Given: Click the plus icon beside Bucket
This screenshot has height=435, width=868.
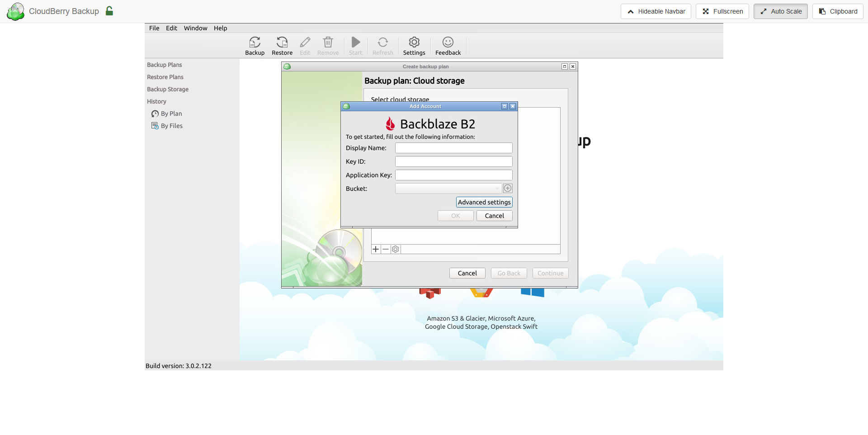Looking at the screenshot, I should (508, 189).
